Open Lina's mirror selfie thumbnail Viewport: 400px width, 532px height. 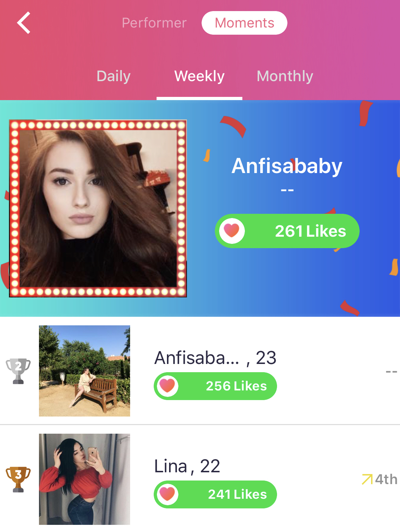tap(84, 479)
